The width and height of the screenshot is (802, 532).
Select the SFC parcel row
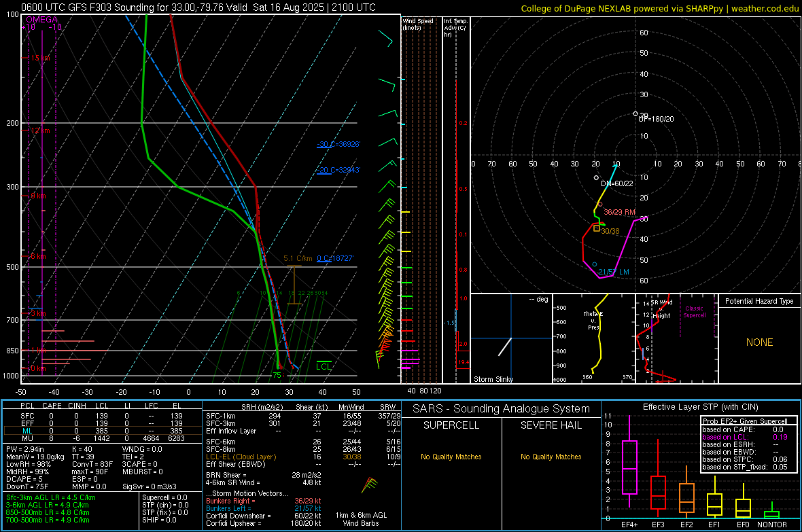click(102, 416)
